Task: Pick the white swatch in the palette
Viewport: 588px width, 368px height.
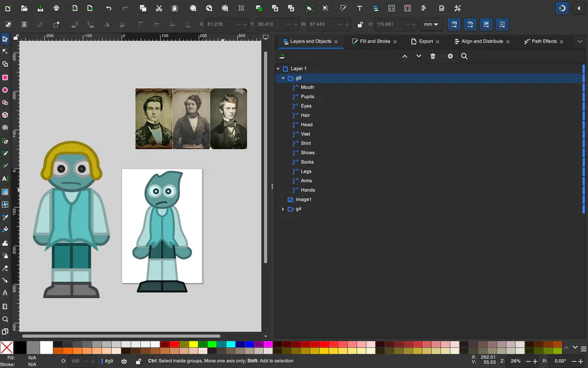Action: click(46, 348)
